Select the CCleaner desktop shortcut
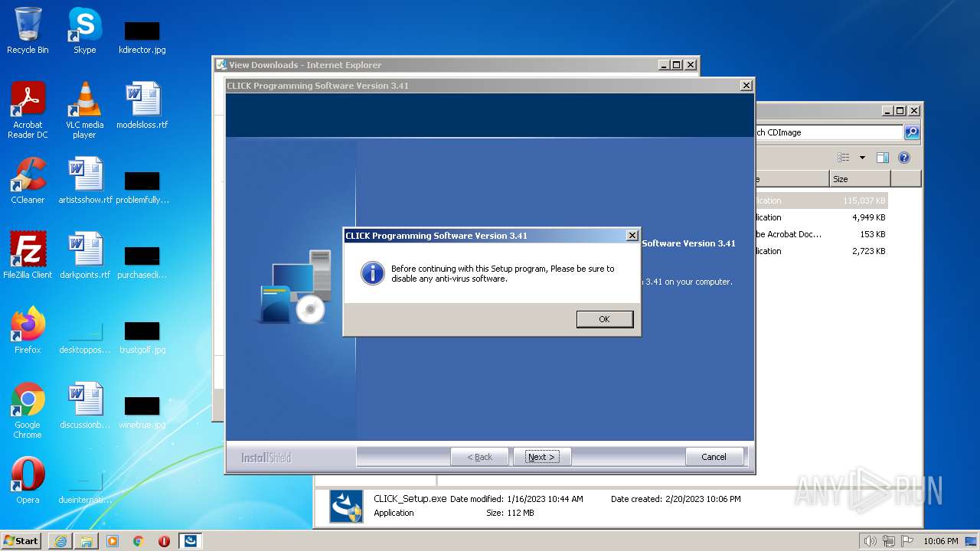Image resolution: width=980 pixels, height=551 pixels. coord(28,181)
